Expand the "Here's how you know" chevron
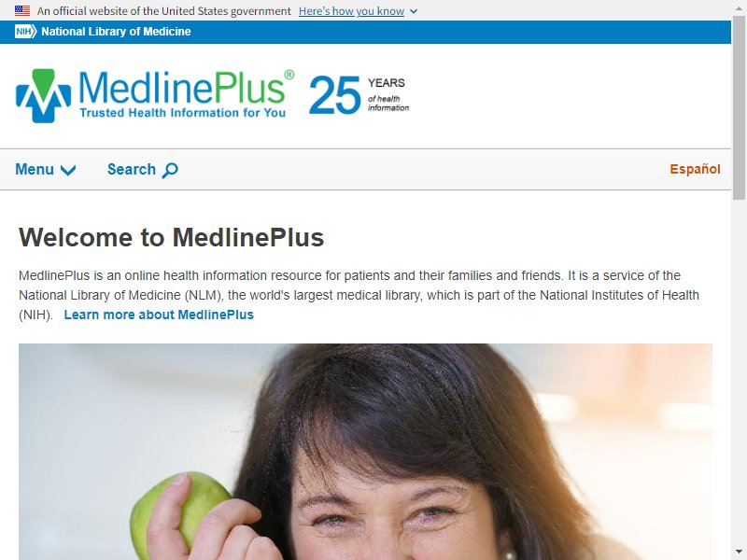This screenshot has height=560, width=747. click(x=414, y=11)
